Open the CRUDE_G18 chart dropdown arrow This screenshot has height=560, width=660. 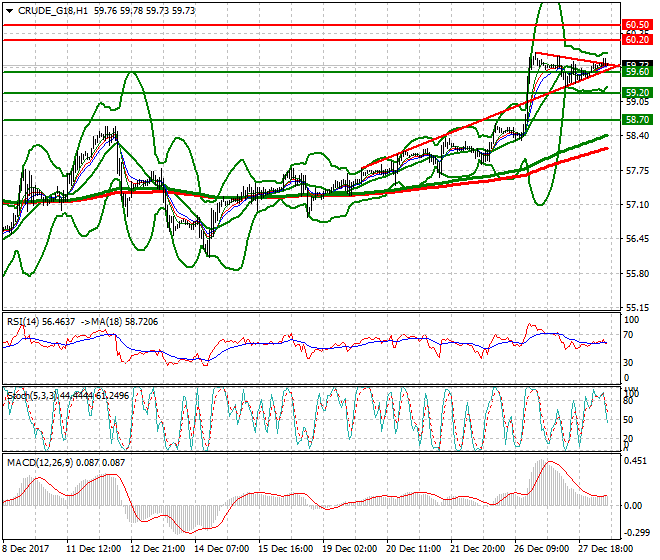[x=9, y=10]
